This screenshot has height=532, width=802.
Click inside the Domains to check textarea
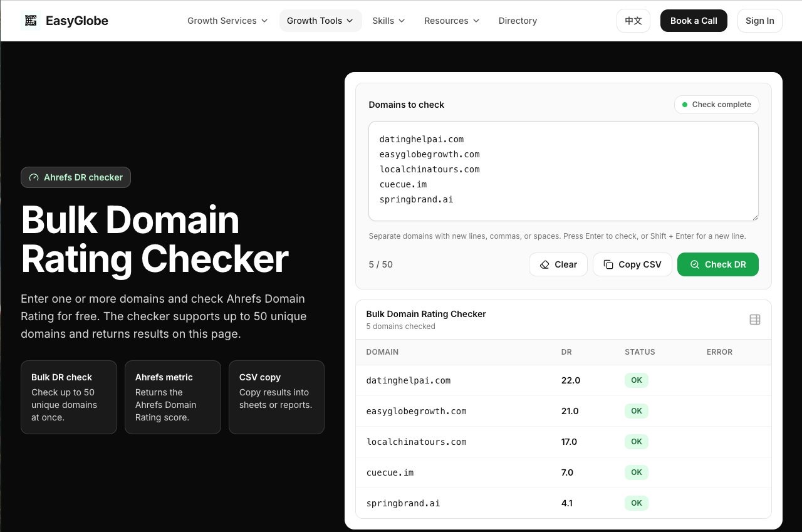pos(563,171)
